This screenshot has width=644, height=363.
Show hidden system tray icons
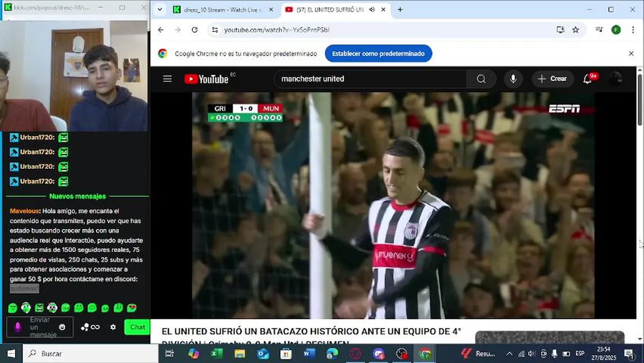509,353
